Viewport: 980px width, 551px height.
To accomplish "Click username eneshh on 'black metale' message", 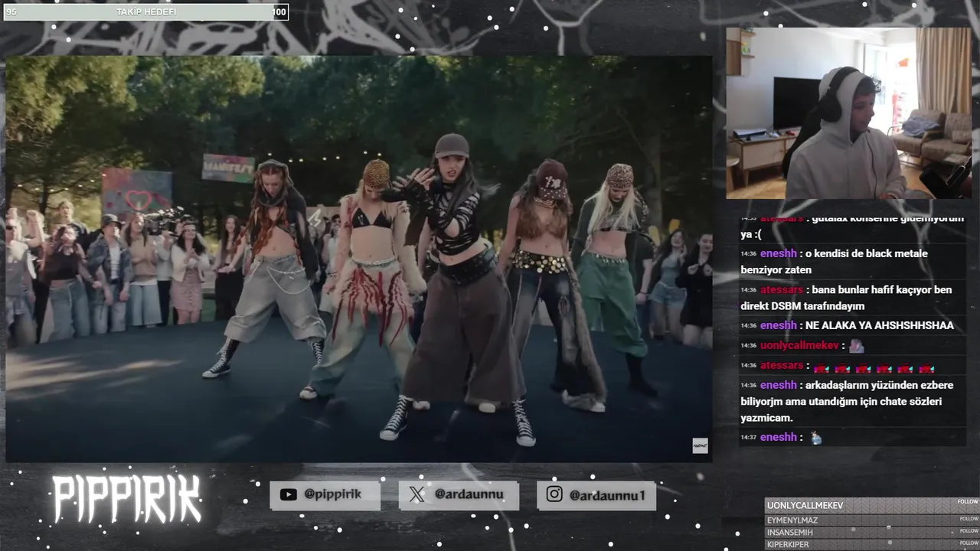I will 779,253.
